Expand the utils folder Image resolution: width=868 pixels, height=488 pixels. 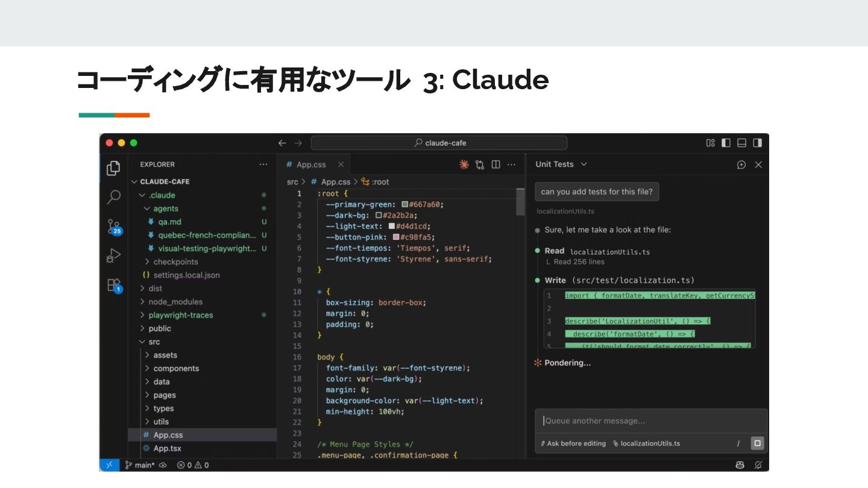tap(203, 422)
